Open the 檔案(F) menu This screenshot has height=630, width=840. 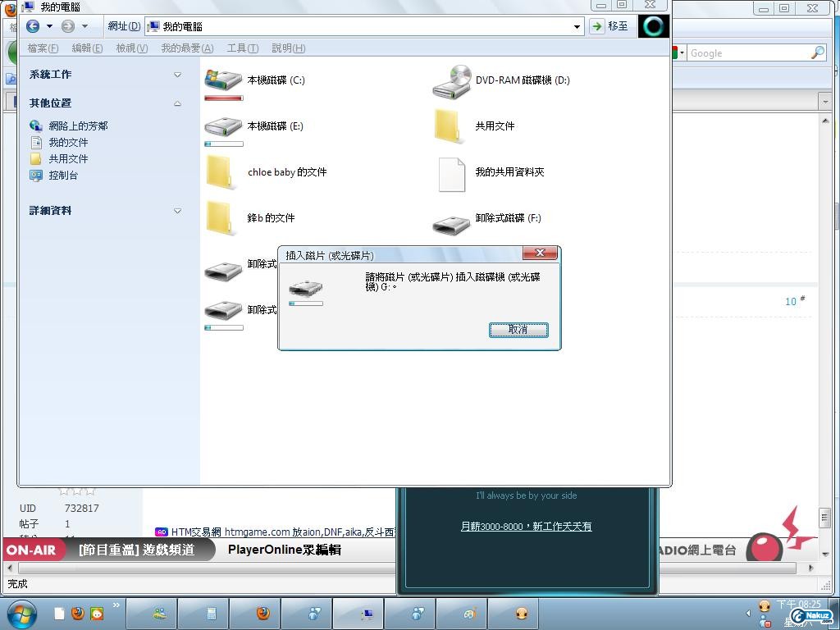43,48
